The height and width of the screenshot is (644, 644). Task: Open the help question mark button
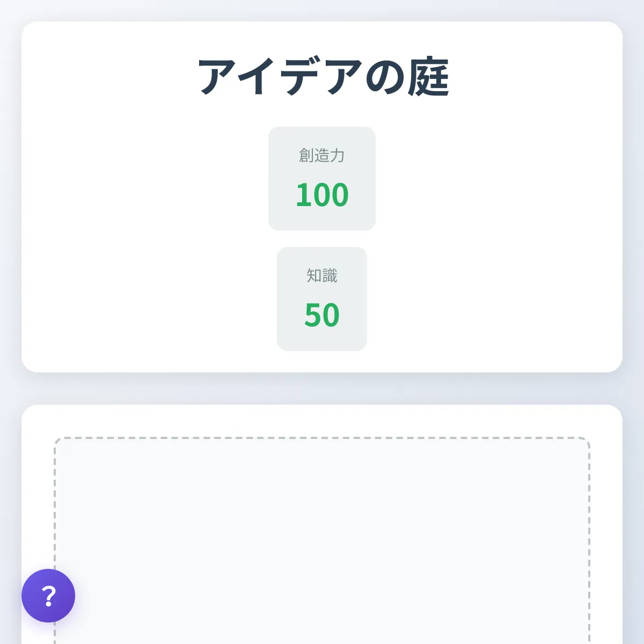click(48, 596)
